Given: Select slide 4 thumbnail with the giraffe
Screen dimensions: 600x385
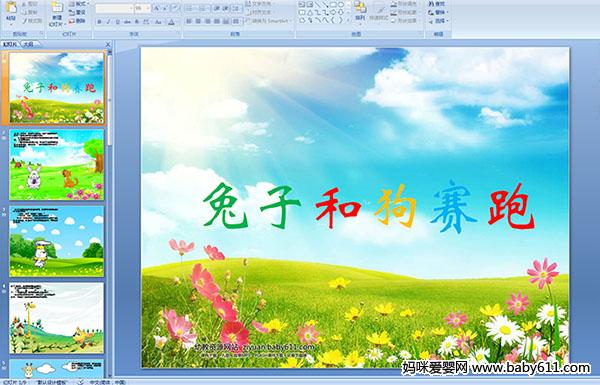Looking at the screenshot, I should (56, 318).
